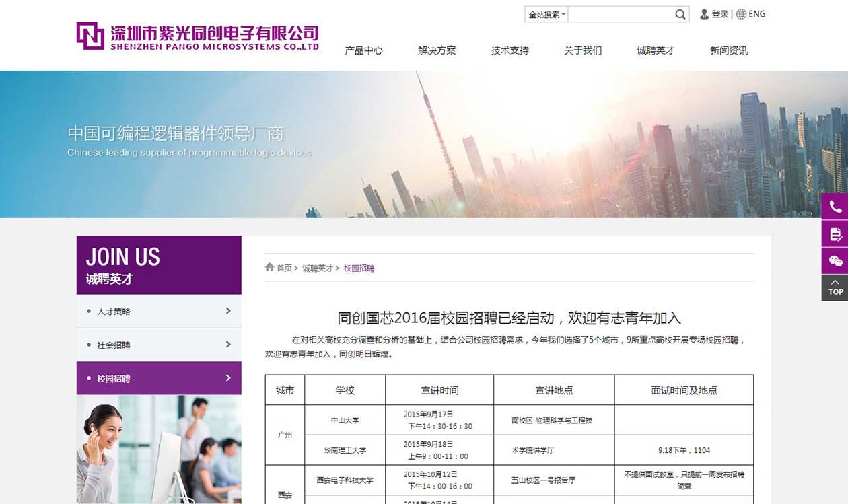Click the chevron arrow beside 人才策略
Viewport: 848px width, 504px height.
click(x=228, y=311)
